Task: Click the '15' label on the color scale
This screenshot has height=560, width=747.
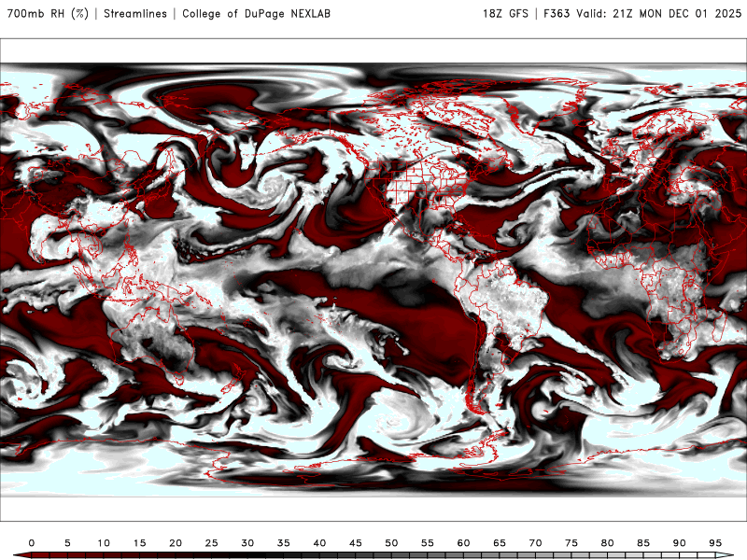Action: click(139, 543)
